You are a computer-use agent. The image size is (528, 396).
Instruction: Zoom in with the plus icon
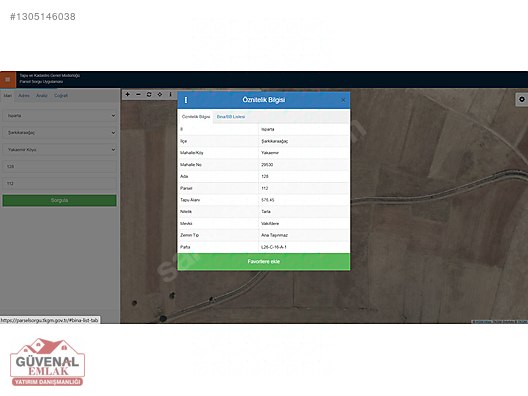pos(128,95)
